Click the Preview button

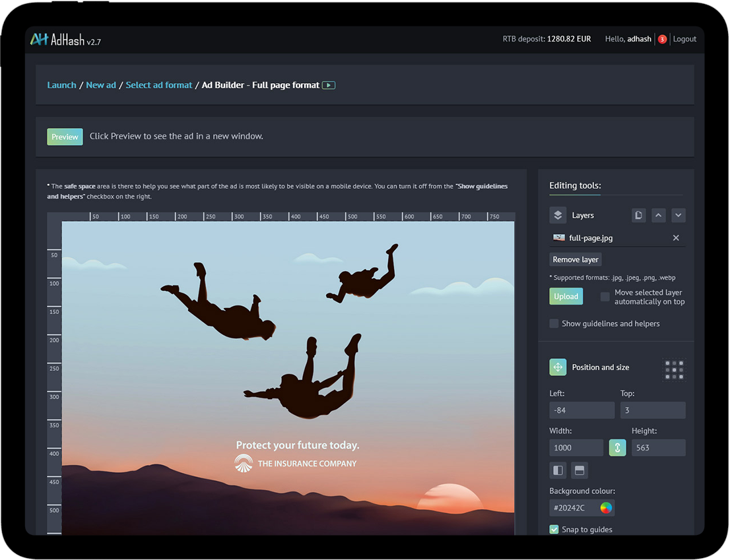(64, 137)
